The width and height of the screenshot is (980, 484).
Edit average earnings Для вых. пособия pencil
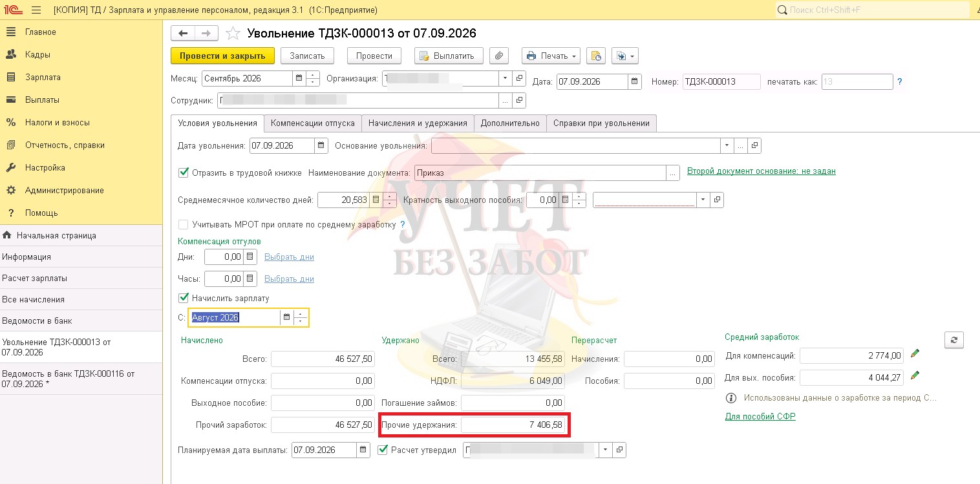click(x=915, y=375)
